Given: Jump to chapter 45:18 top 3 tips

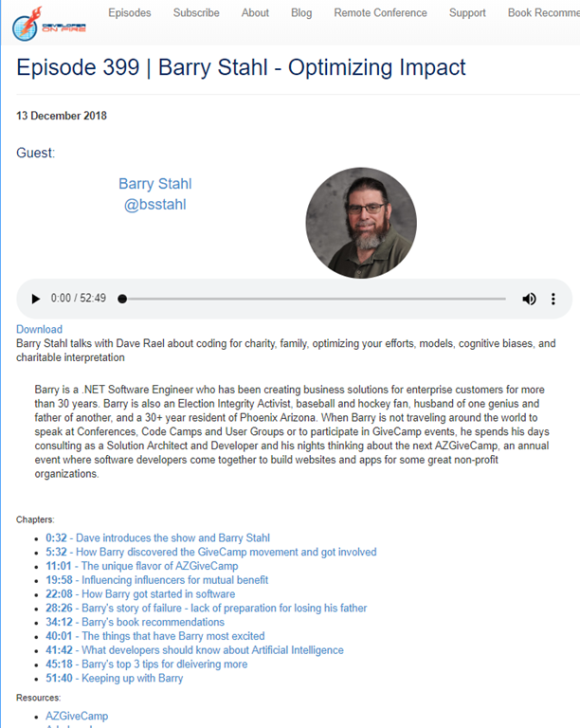Looking at the screenshot, I should pyautogui.click(x=147, y=664).
